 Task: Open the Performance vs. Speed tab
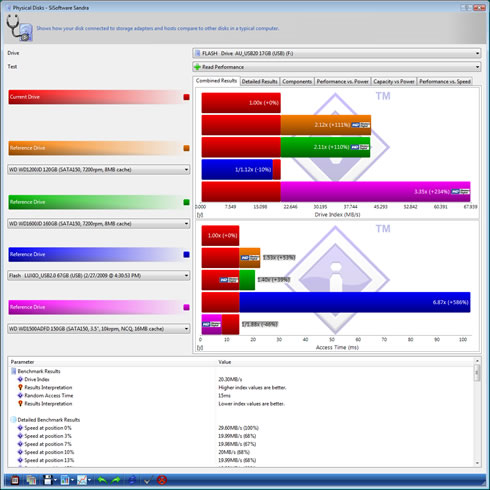tap(445, 81)
